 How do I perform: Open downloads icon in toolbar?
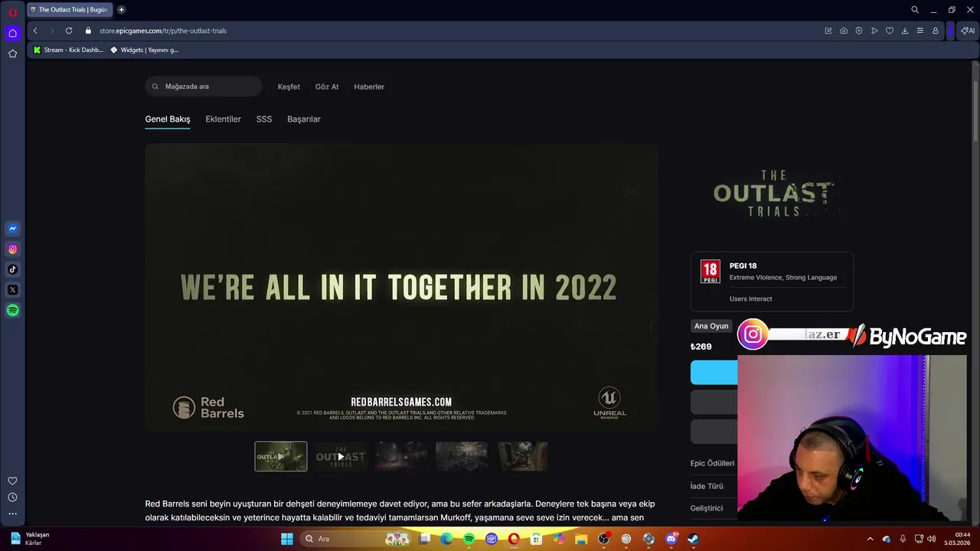point(905,31)
